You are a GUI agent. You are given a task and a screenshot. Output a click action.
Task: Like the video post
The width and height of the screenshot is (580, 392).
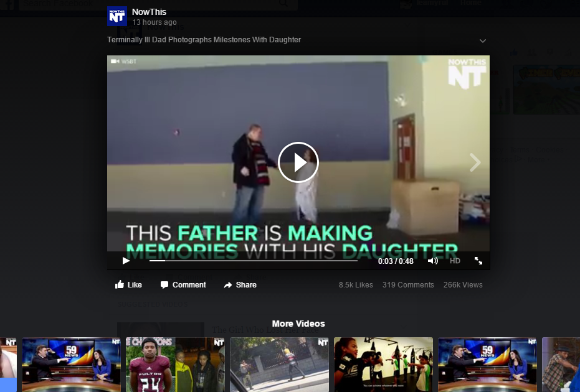coord(129,285)
